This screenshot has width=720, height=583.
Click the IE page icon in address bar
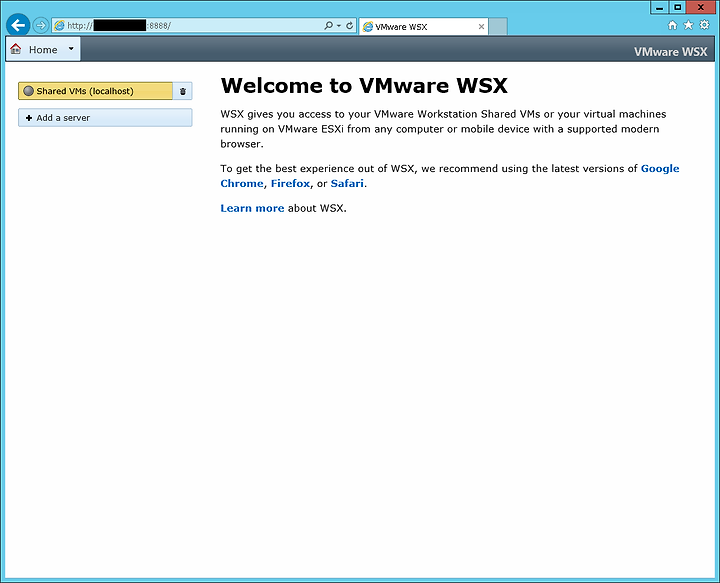coord(59,26)
